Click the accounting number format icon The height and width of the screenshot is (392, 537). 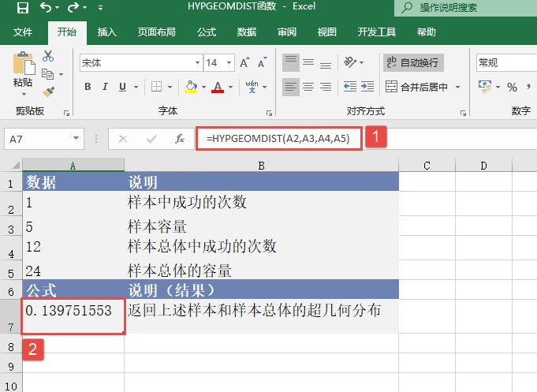tap(485, 87)
